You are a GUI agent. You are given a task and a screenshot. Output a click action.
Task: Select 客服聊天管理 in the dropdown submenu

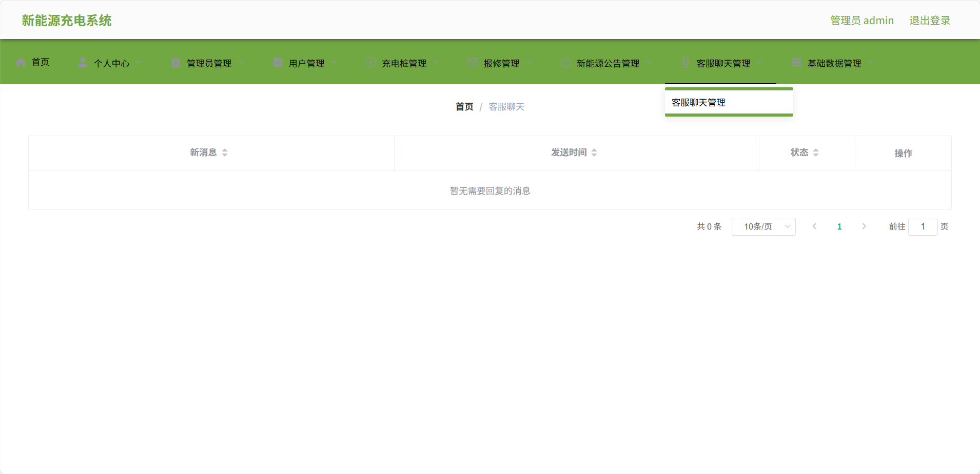[x=729, y=102]
